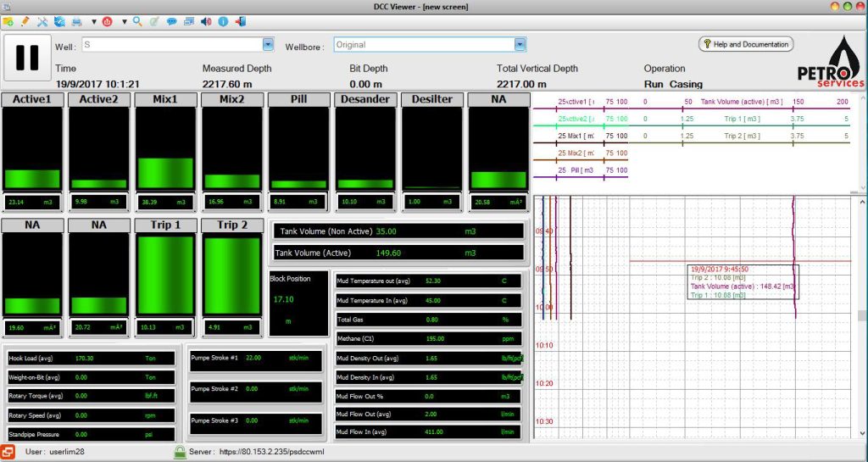Expand the Wellbore dropdown
This screenshot has width=868, height=462.
(520, 44)
